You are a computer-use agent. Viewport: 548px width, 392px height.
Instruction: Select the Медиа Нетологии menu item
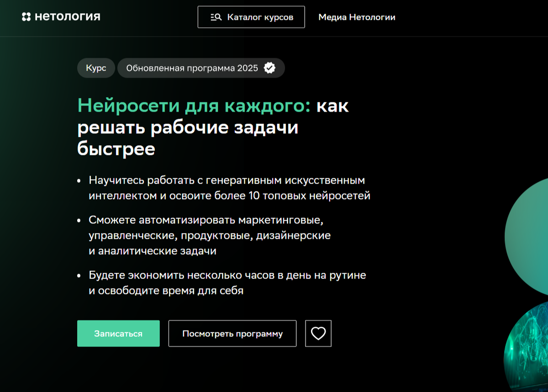tap(357, 17)
